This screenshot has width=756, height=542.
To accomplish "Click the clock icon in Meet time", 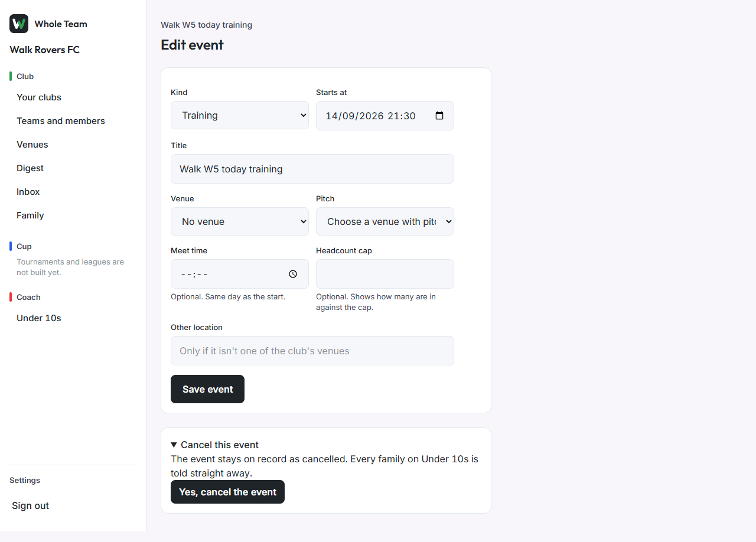I will tap(293, 274).
